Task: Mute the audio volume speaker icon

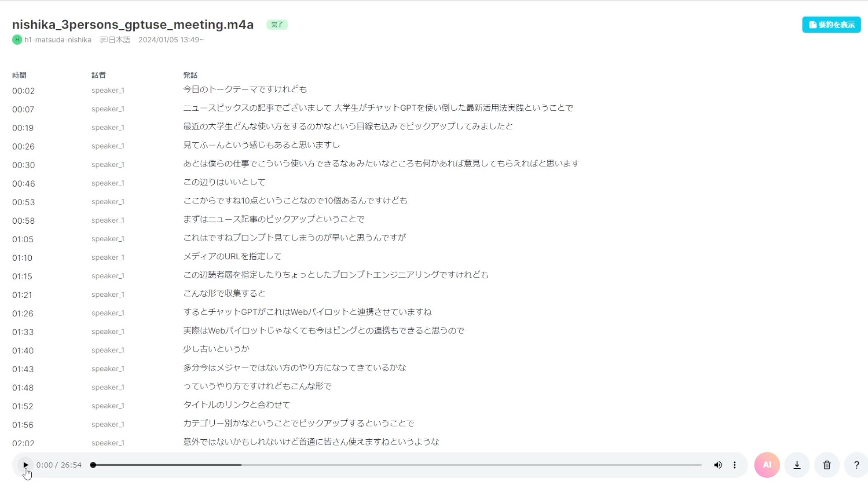Action: coord(717,465)
